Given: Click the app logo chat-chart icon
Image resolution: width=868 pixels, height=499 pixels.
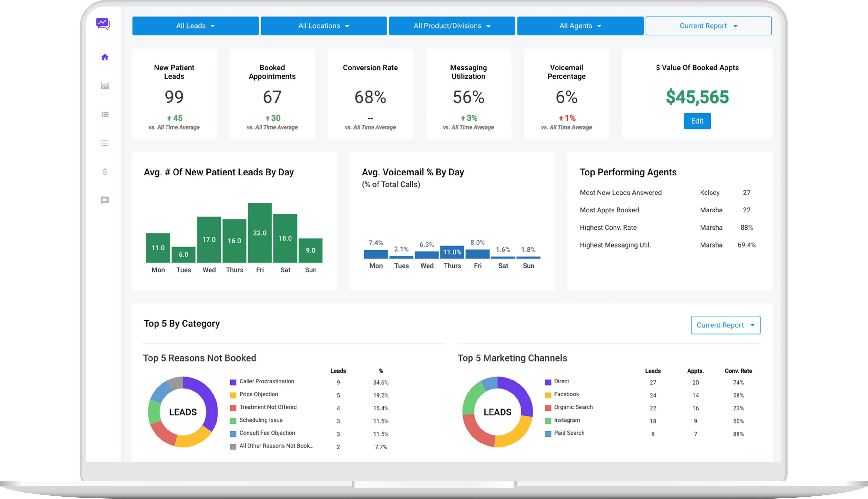Looking at the screenshot, I should [103, 24].
